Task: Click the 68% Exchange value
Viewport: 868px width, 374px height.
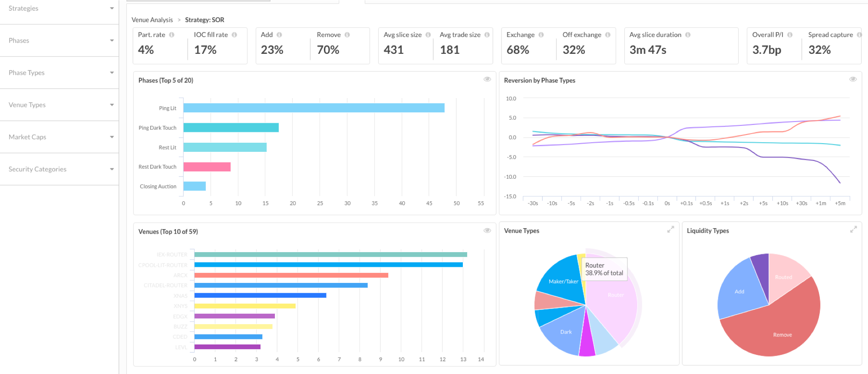Action: (x=518, y=50)
